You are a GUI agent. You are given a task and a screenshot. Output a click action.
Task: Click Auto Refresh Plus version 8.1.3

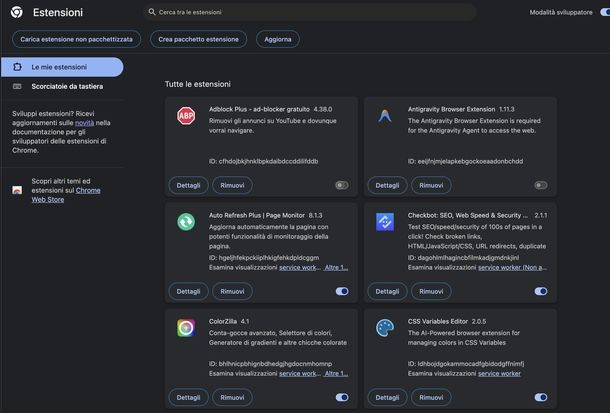[x=316, y=215]
